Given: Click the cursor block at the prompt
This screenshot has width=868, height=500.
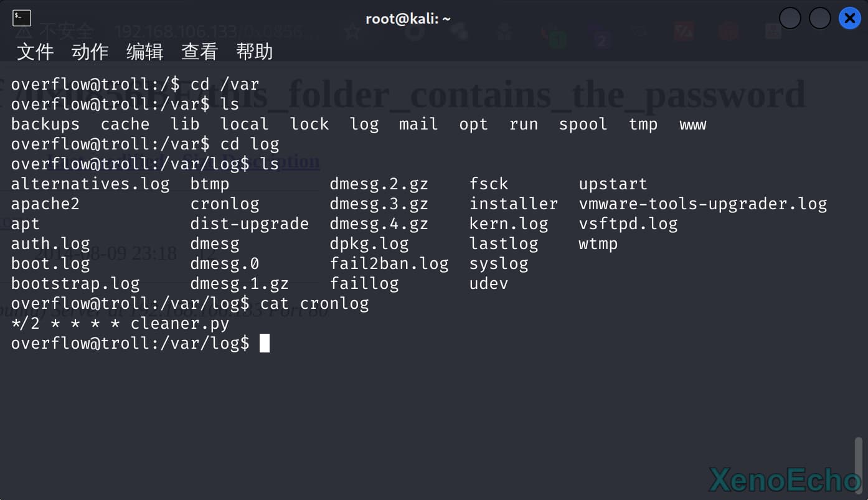Looking at the screenshot, I should (265, 343).
